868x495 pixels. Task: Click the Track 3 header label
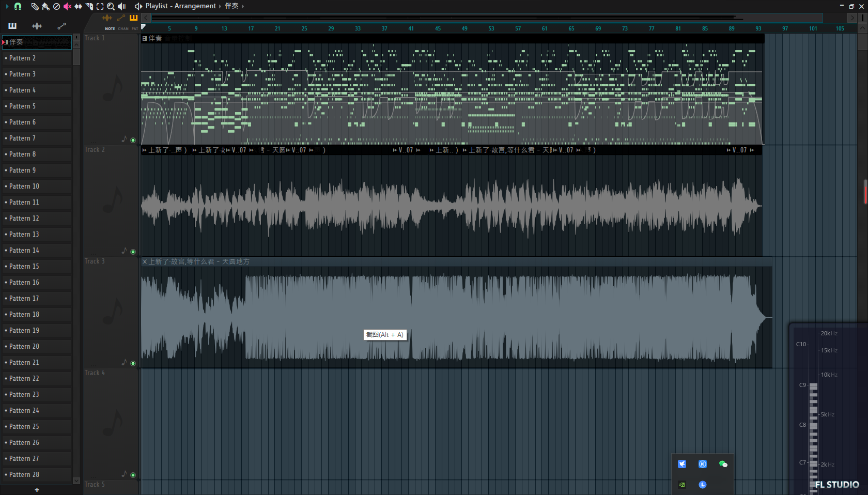pos(95,261)
